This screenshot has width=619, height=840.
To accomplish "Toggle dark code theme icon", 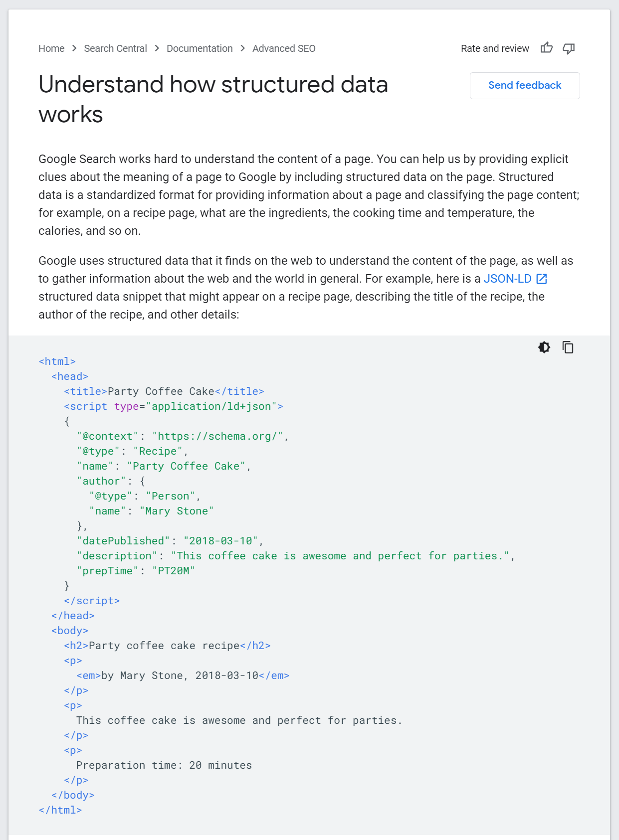I will click(544, 347).
